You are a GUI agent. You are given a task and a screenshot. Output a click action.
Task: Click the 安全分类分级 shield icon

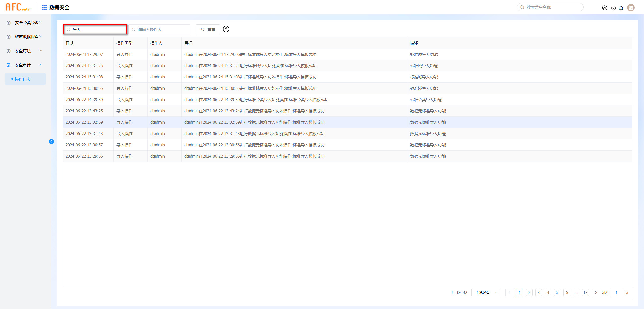pyautogui.click(x=8, y=22)
